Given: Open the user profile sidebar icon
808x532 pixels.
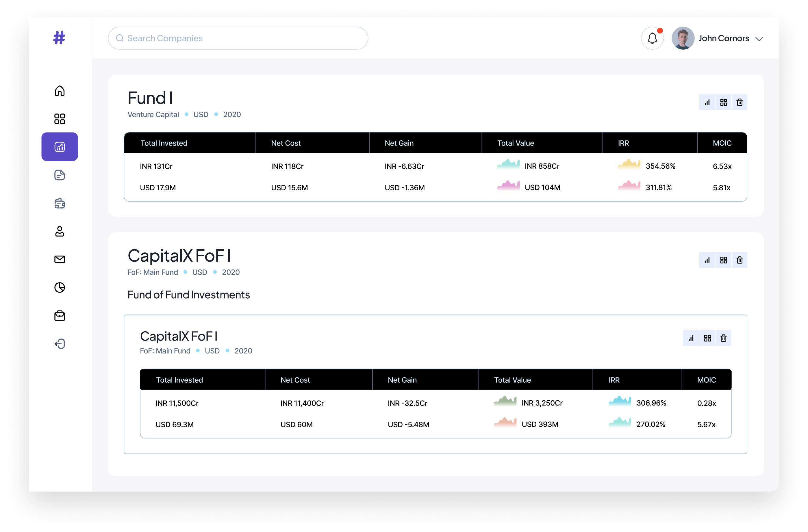Looking at the screenshot, I should 60,231.
